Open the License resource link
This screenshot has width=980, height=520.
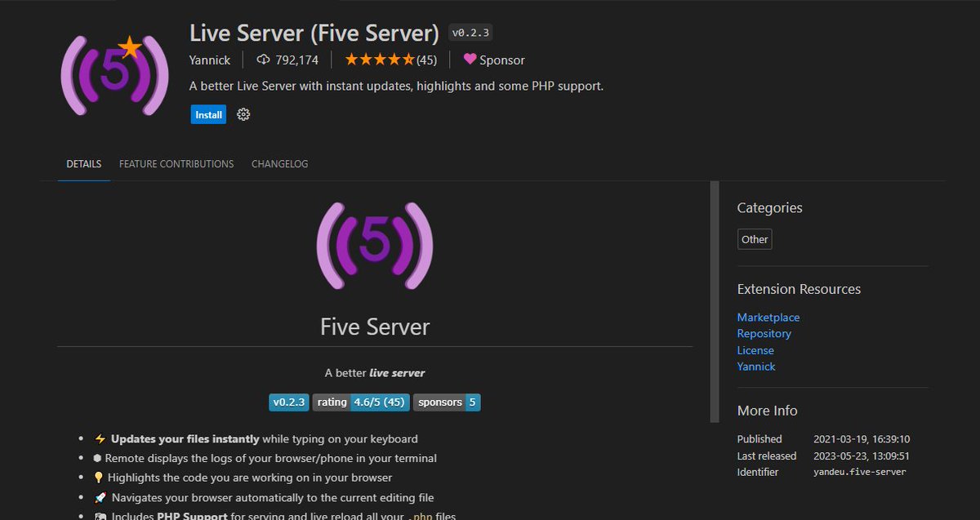click(x=755, y=350)
